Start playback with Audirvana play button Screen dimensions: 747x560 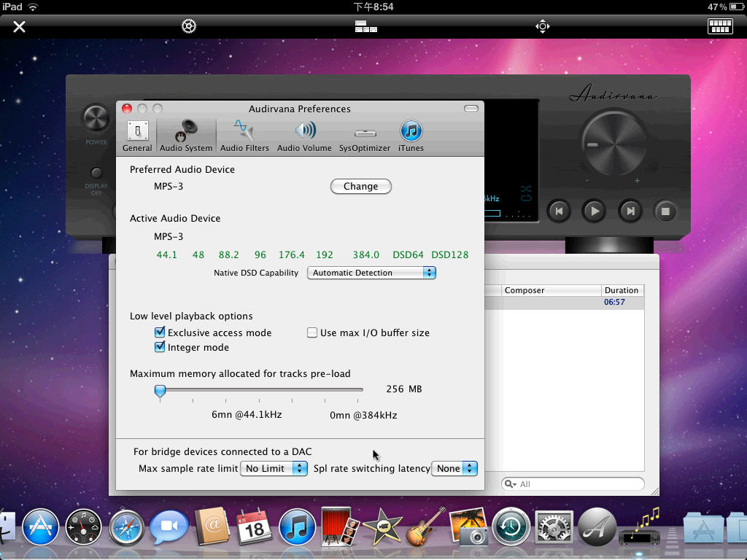(x=594, y=211)
